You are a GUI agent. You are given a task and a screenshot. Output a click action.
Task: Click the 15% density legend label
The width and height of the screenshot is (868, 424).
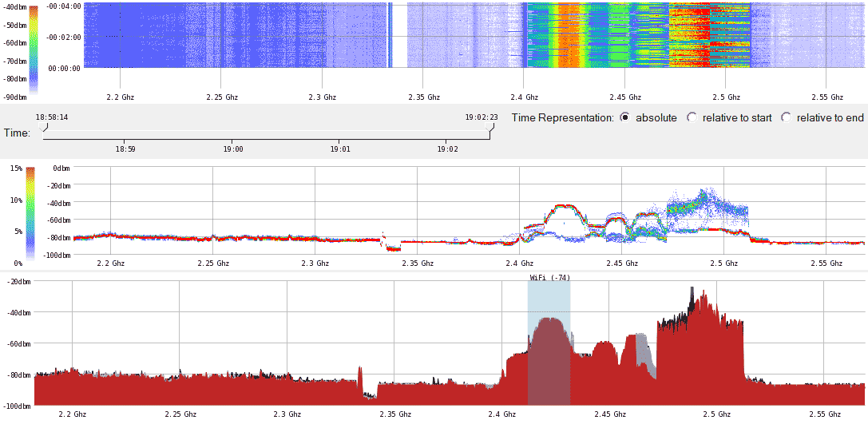tap(17, 168)
